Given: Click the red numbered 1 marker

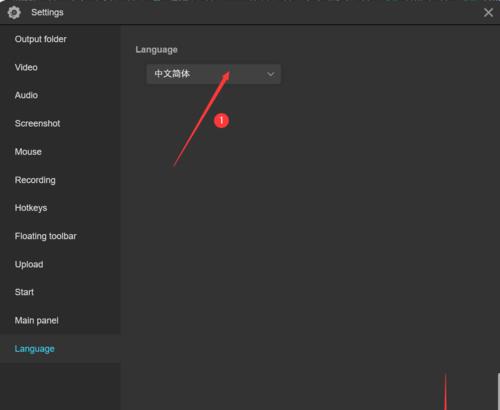Looking at the screenshot, I should click(221, 120).
